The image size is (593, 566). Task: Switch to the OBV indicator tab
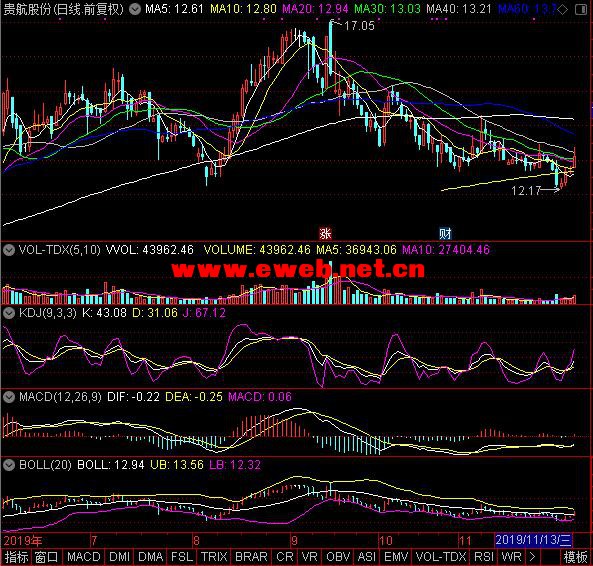point(338,557)
